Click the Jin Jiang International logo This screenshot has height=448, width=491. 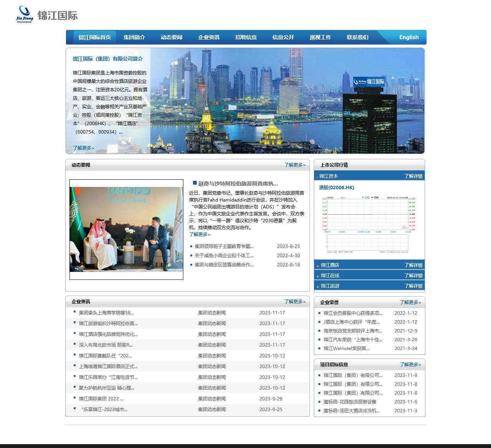(47, 15)
